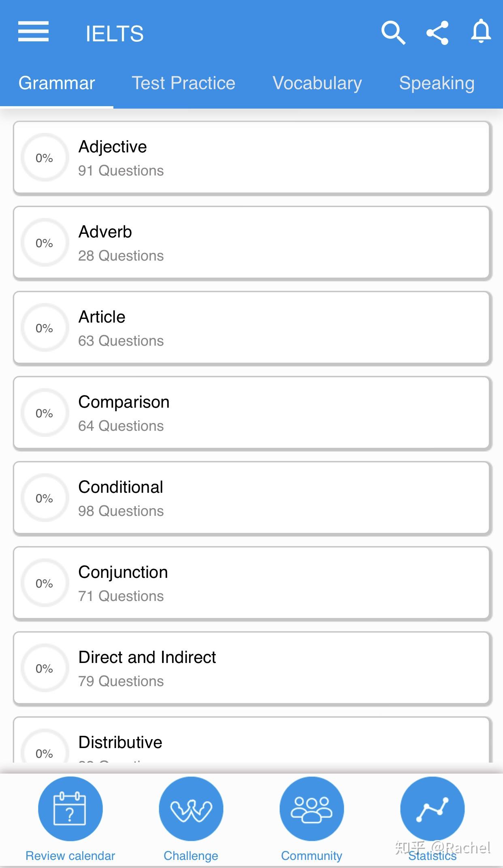Viewport: 503px width, 868px height.
Task: Open the Comparison question set
Action: [251, 413]
